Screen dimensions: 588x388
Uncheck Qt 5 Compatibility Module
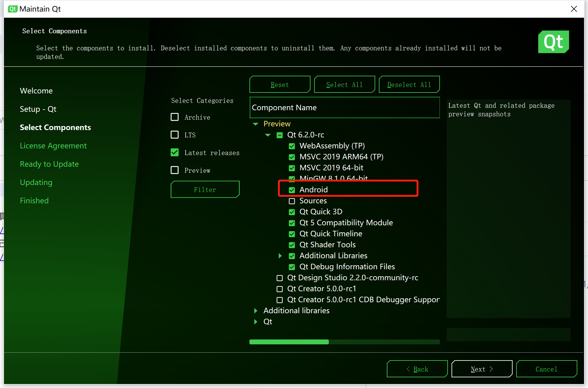click(x=292, y=223)
